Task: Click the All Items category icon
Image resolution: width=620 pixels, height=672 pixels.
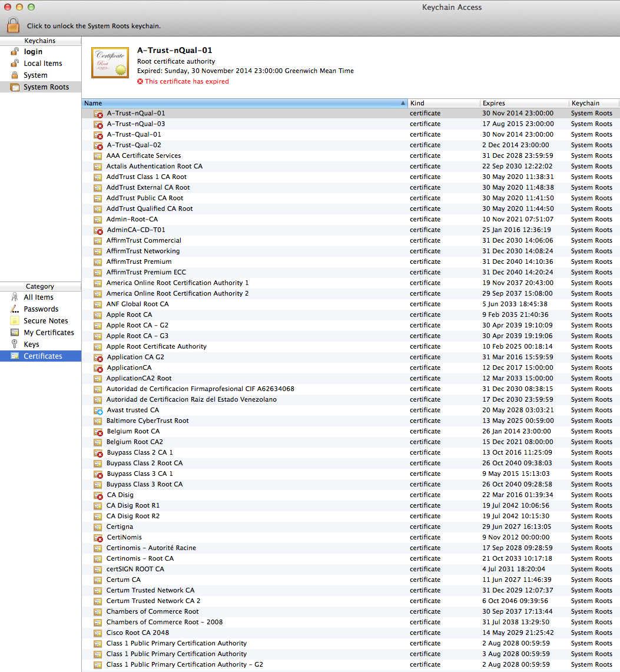Action: (15, 297)
